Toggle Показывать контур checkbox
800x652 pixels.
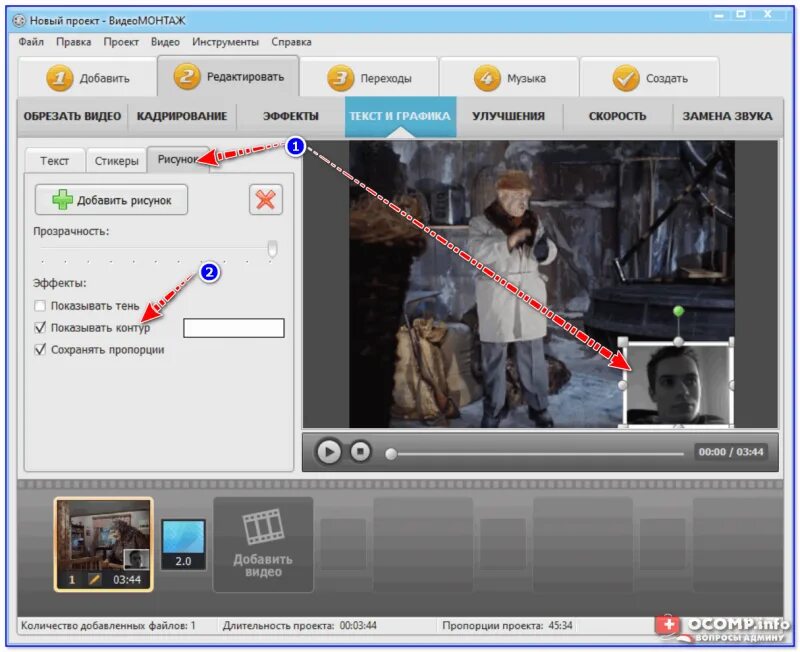(40, 328)
